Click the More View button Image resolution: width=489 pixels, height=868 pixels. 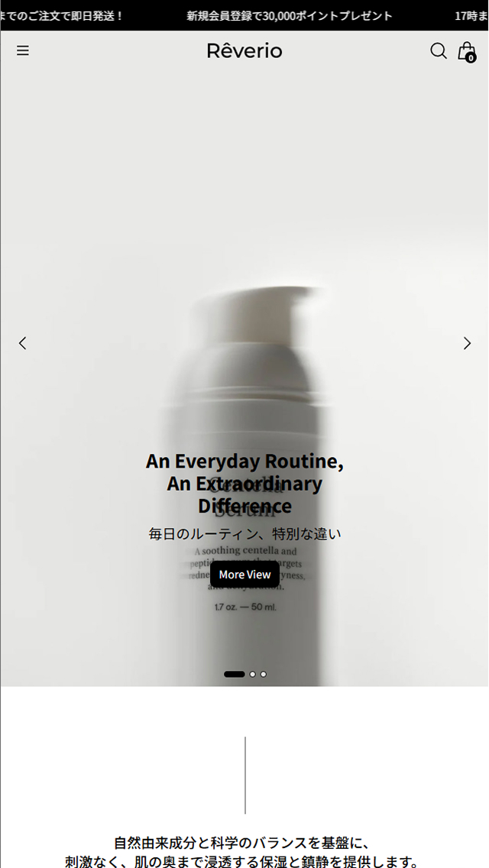click(244, 575)
